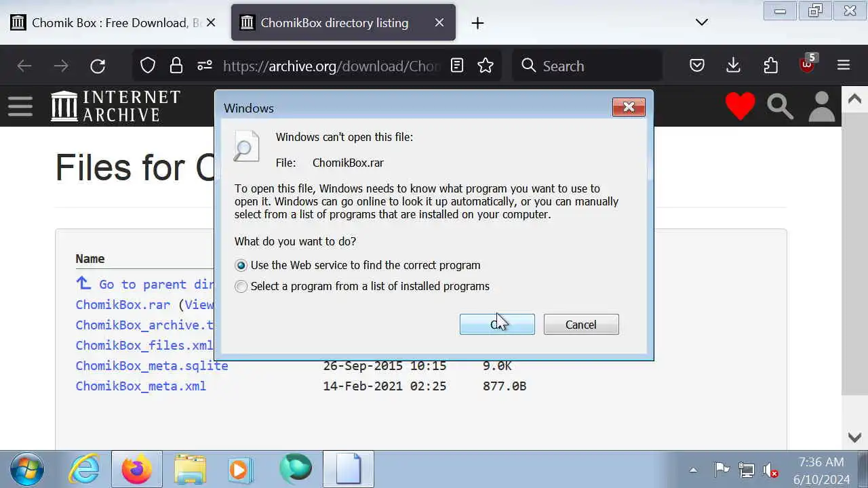Open the Action Center flag icon
The image size is (868, 488).
722,470
